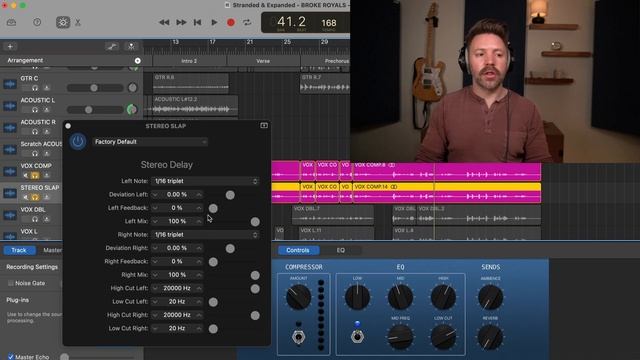Viewport: 640px width, 360px height.
Task: Increase Low Cut Right with up arrow
Action: pyautogui.click(x=199, y=329)
